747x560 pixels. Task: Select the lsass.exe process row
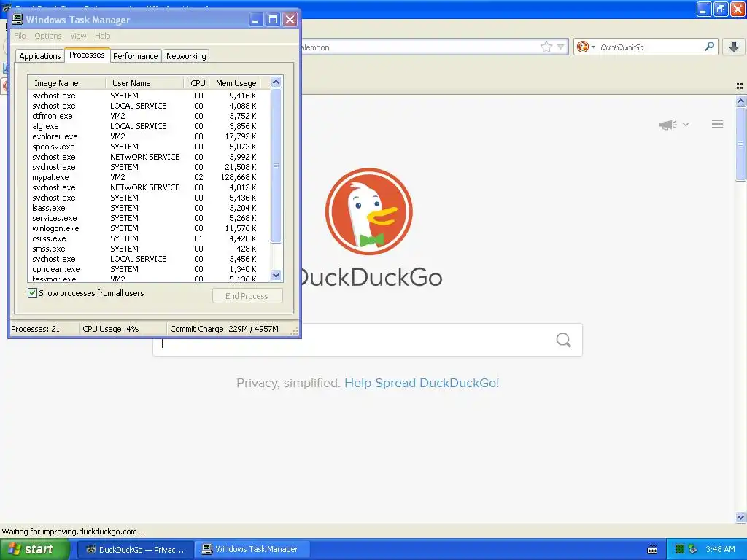click(149, 208)
